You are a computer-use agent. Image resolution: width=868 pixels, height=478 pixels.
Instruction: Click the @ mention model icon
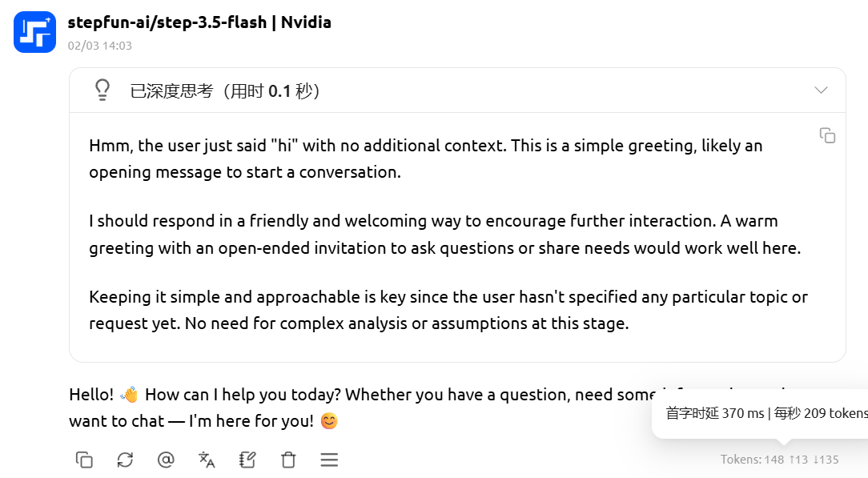point(166,460)
